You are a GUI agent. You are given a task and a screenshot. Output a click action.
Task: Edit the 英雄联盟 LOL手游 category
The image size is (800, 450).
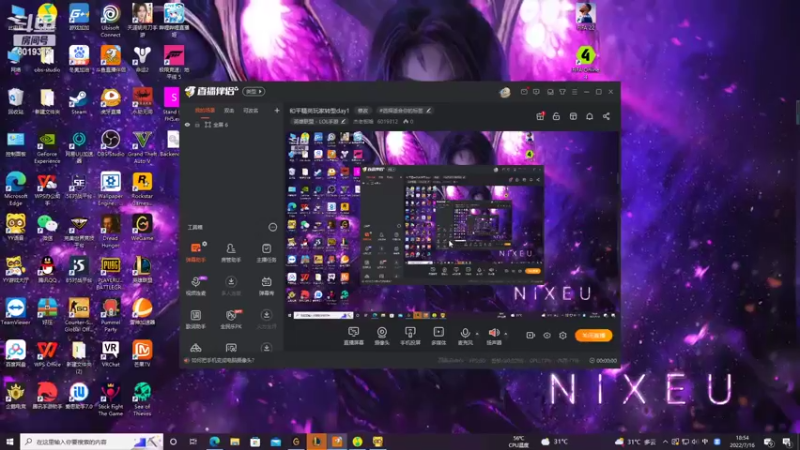pyautogui.click(x=319, y=121)
